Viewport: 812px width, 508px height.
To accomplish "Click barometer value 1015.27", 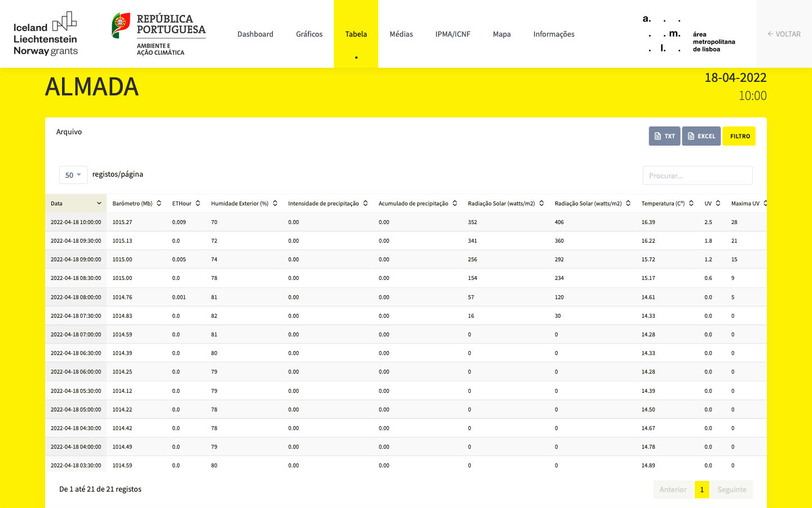I will (x=122, y=222).
